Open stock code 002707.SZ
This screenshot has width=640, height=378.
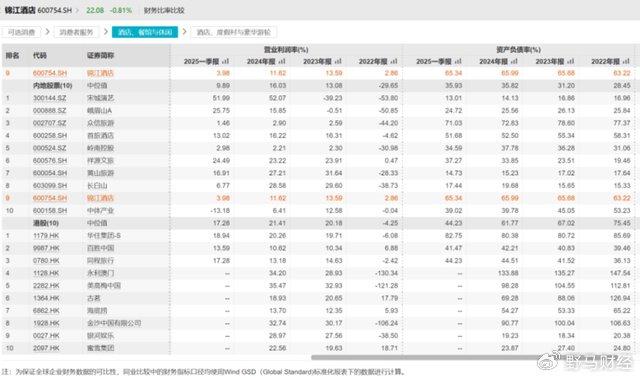pos(49,123)
